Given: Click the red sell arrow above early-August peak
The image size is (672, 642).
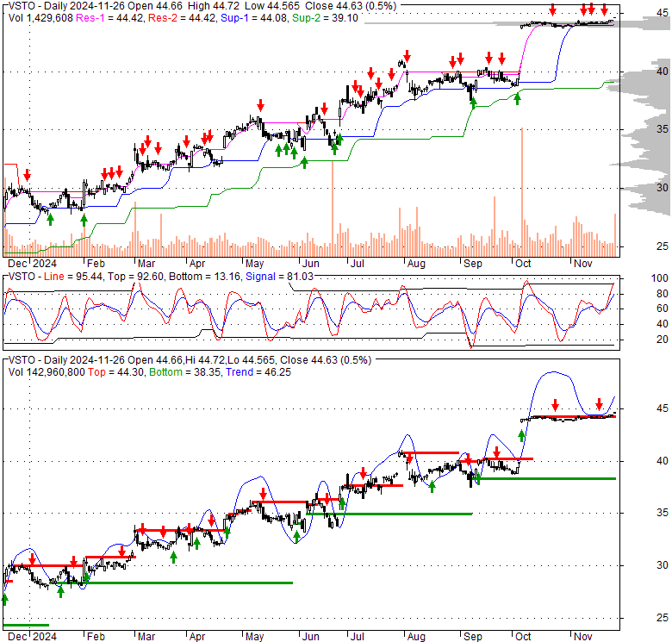Looking at the screenshot, I should pos(407,56).
